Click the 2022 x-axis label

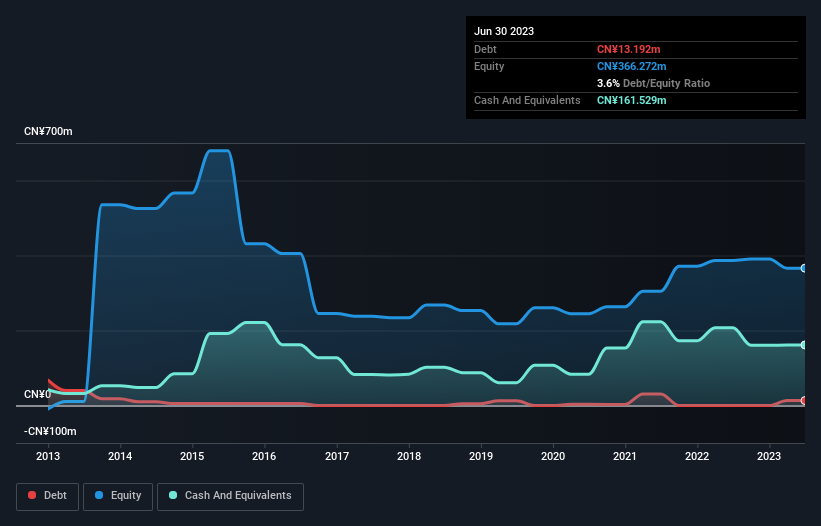coord(697,456)
